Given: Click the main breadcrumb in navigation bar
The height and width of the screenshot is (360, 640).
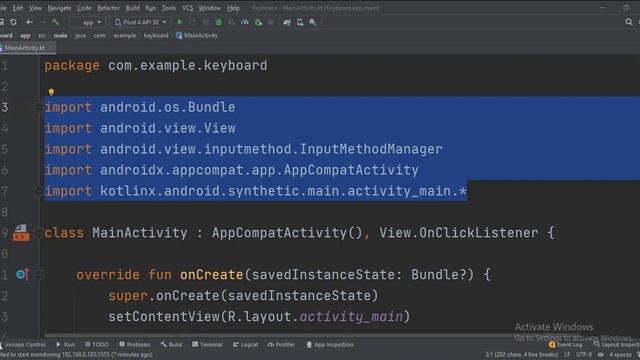Looking at the screenshot, I should click(x=60, y=36).
